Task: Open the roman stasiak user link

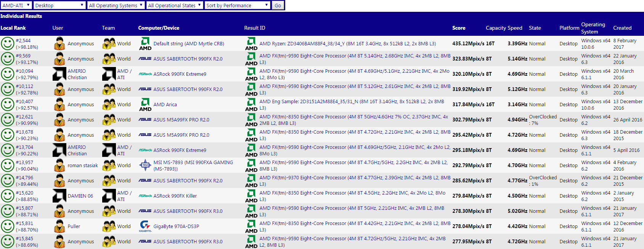Action: pos(83,165)
